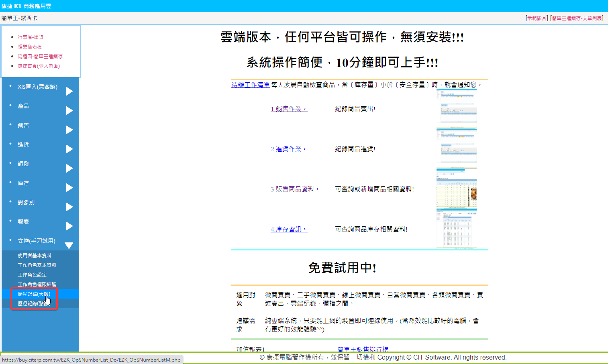Open 歷程記錄(天數) submenu entry
Image resolution: width=608 pixels, height=364 pixels.
point(34,294)
